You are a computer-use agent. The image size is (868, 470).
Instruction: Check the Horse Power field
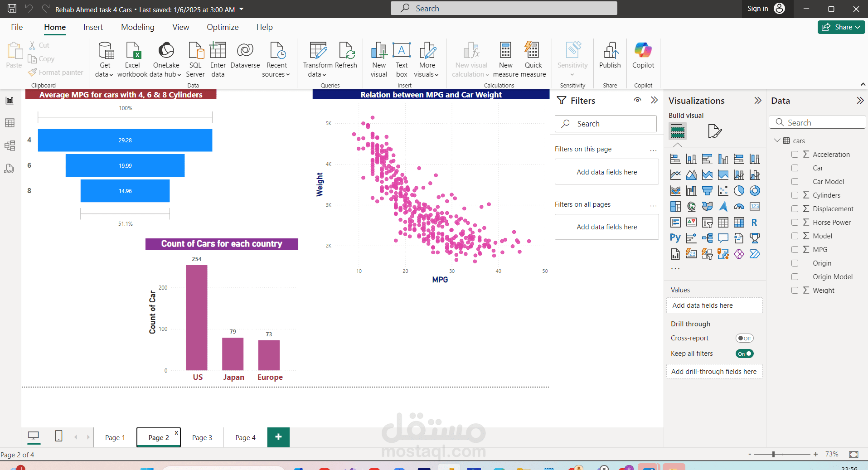pos(795,223)
